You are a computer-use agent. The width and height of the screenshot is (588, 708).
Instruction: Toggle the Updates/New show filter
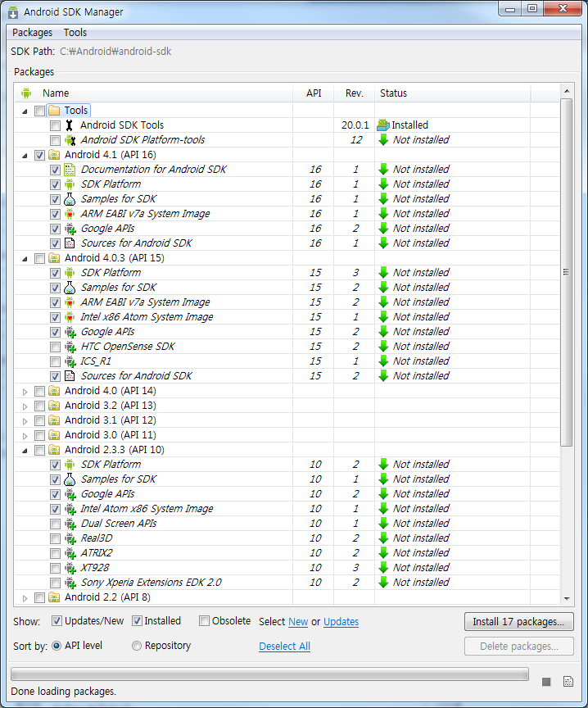point(57,621)
